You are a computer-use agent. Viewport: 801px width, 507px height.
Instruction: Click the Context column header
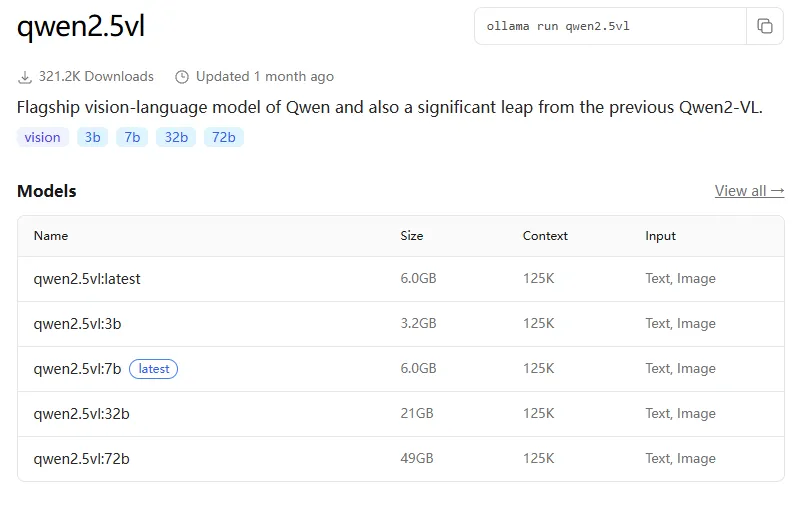[545, 236]
